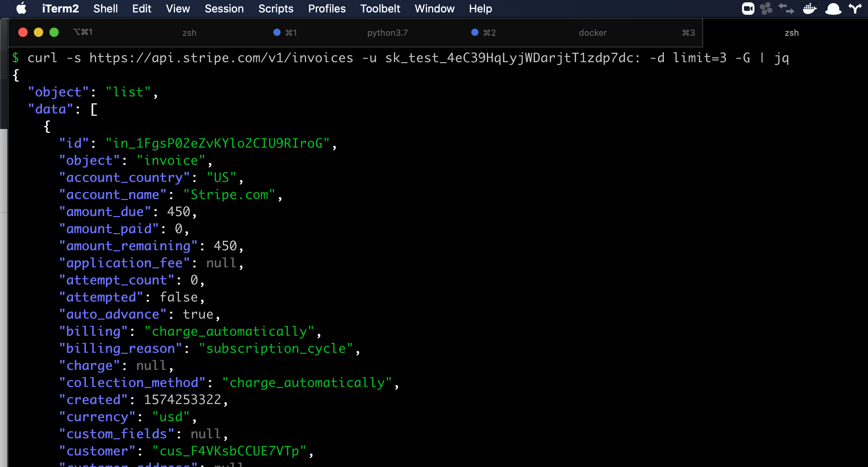868x467 pixels.
Task: Click the yellow minimize window button
Action: [x=38, y=32]
